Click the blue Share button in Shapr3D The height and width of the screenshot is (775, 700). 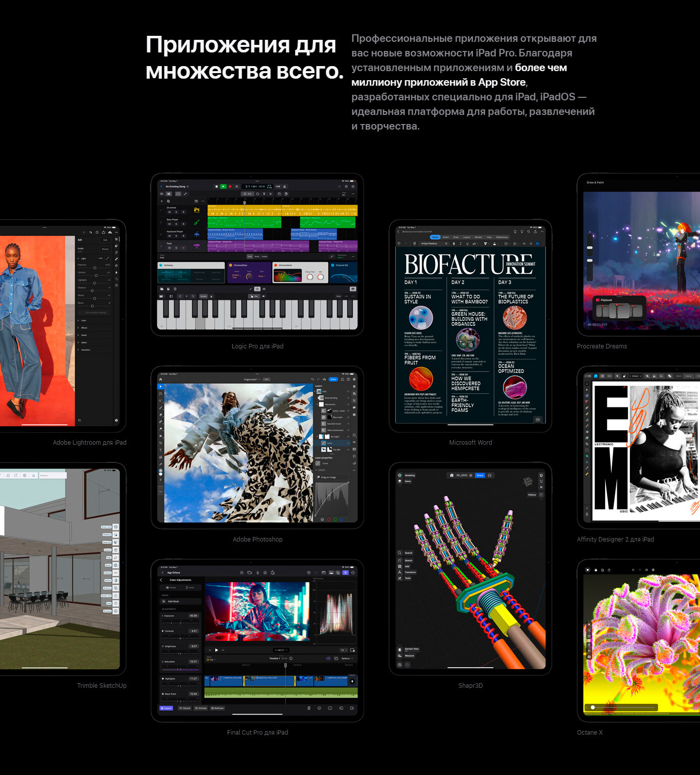pos(480,475)
